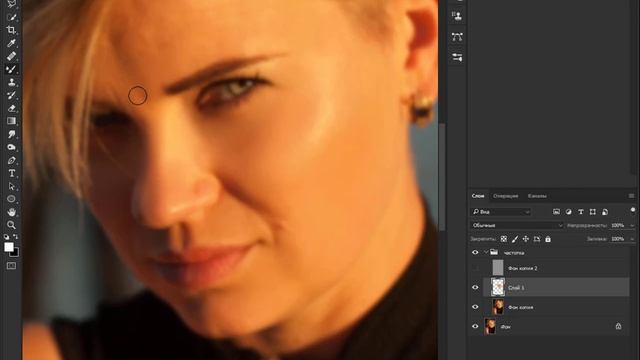The height and width of the screenshot is (360, 640).
Task: Hide the 'частотка' group
Action: (475, 253)
